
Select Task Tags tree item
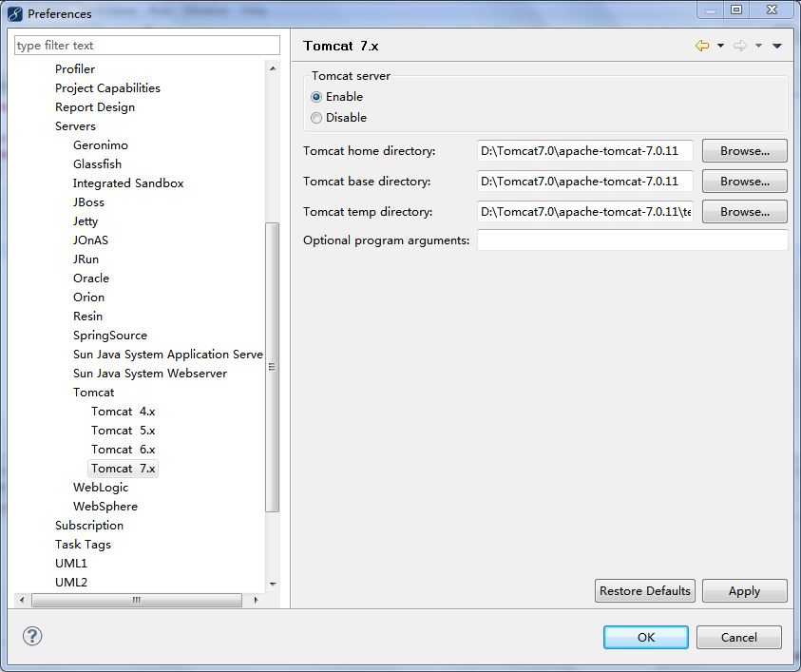click(x=83, y=545)
